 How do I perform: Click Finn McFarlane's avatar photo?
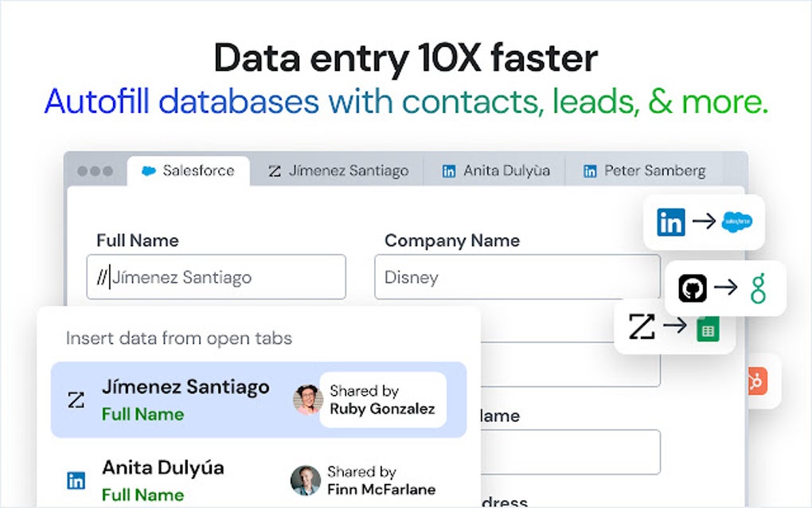[x=306, y=481]
